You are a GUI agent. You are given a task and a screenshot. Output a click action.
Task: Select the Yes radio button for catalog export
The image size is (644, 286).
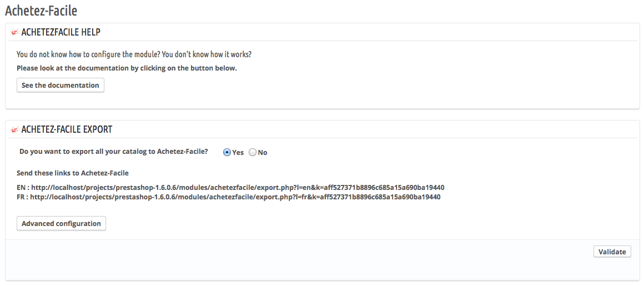coord(227,153)
